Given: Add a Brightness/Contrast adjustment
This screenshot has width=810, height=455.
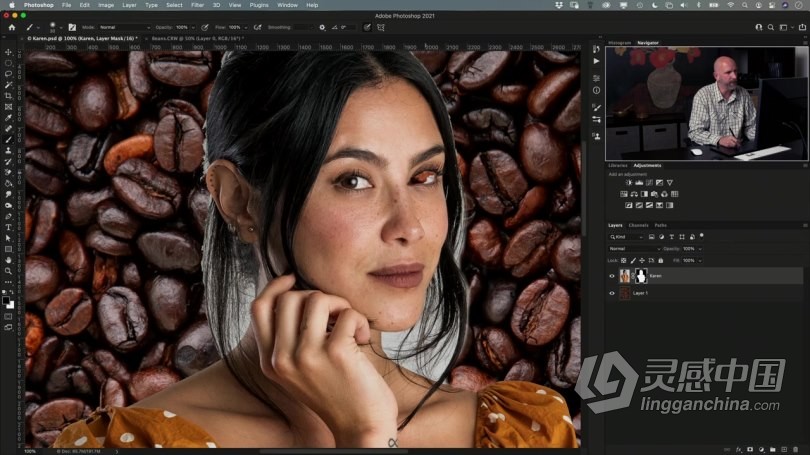Looking at the screenshot, I should coord(628,183).
